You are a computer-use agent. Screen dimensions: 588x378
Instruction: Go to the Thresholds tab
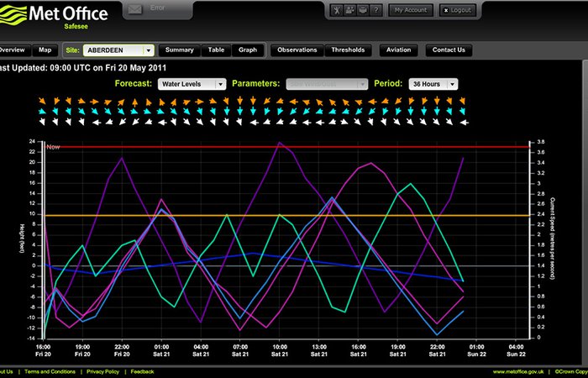(348, 50)
